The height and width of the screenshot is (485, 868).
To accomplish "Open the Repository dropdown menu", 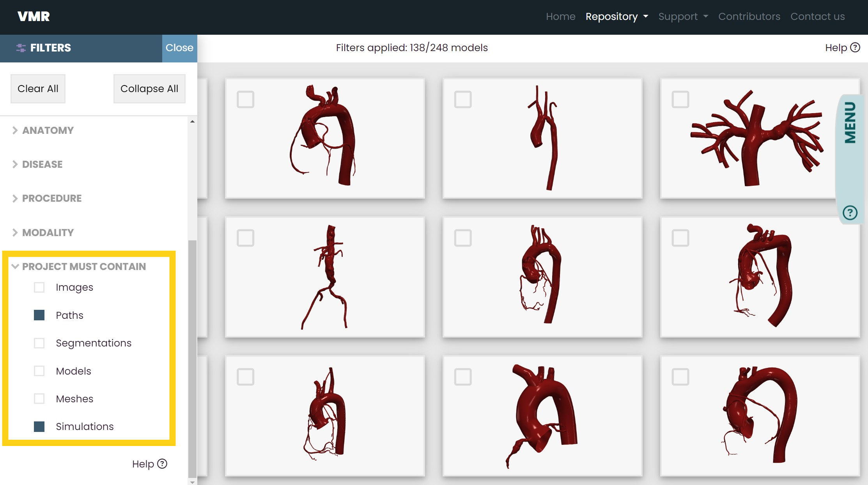I will [613, 17].
